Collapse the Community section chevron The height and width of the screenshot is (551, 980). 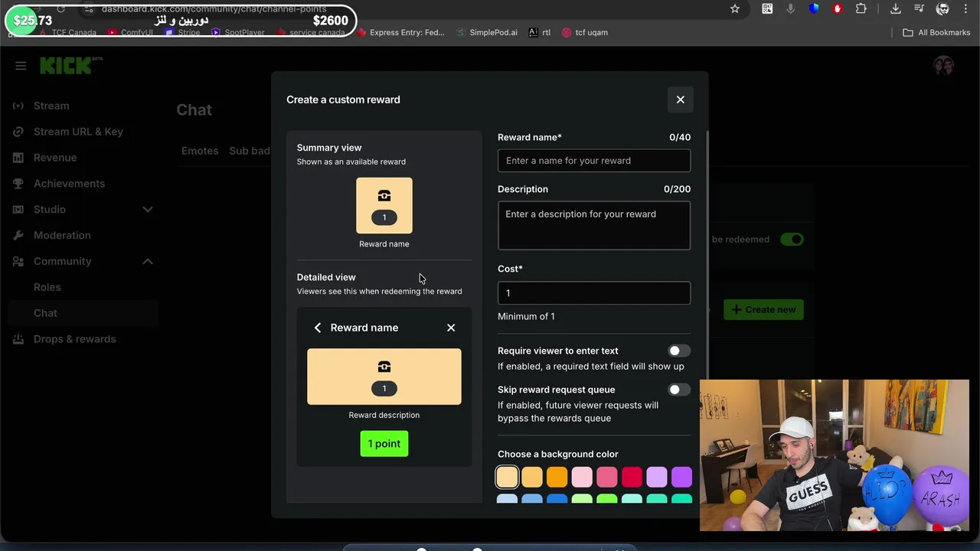[148, 262]
